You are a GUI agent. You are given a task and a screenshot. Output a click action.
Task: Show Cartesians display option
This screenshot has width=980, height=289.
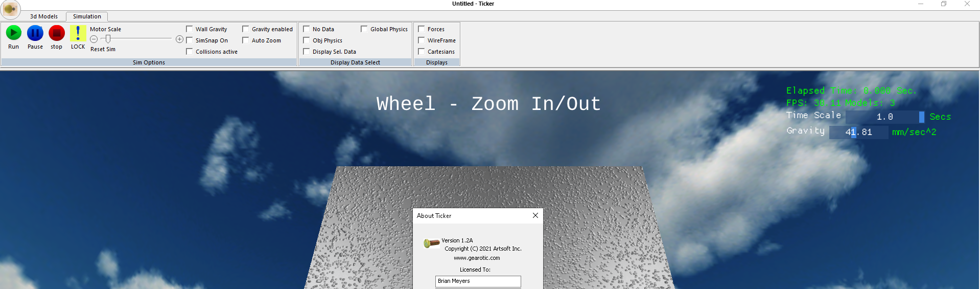[422, 52]
